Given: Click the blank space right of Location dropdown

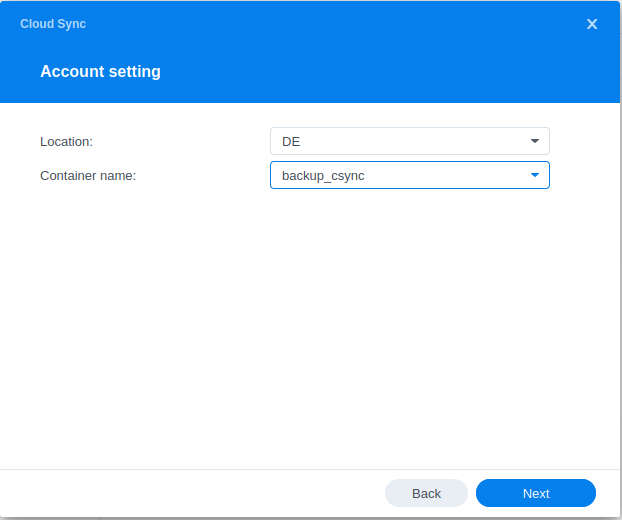Looking at the screenshot, I should tap(585, 141).
